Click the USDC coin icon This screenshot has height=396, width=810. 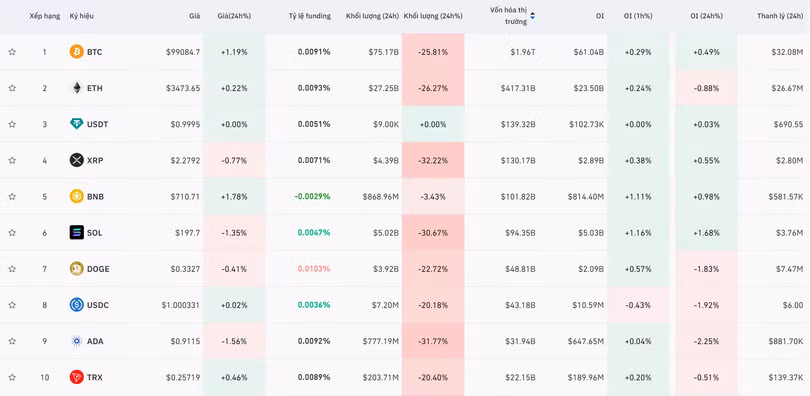(76, 305)
